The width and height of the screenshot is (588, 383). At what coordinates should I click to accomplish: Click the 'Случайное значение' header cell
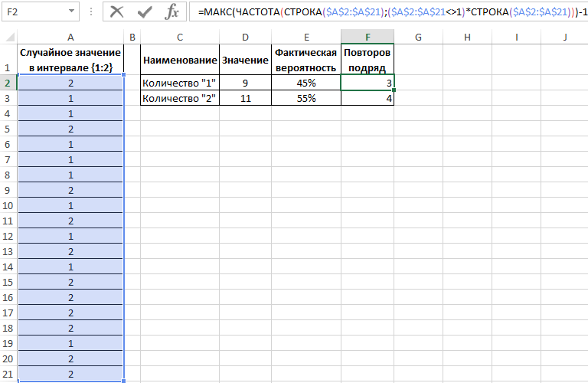70,60
